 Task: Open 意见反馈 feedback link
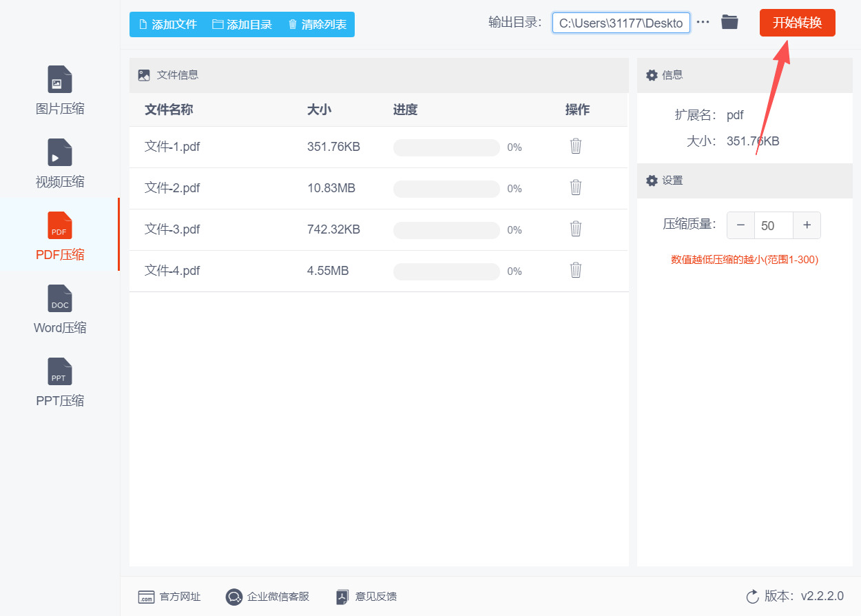click(x=366, y=597)
